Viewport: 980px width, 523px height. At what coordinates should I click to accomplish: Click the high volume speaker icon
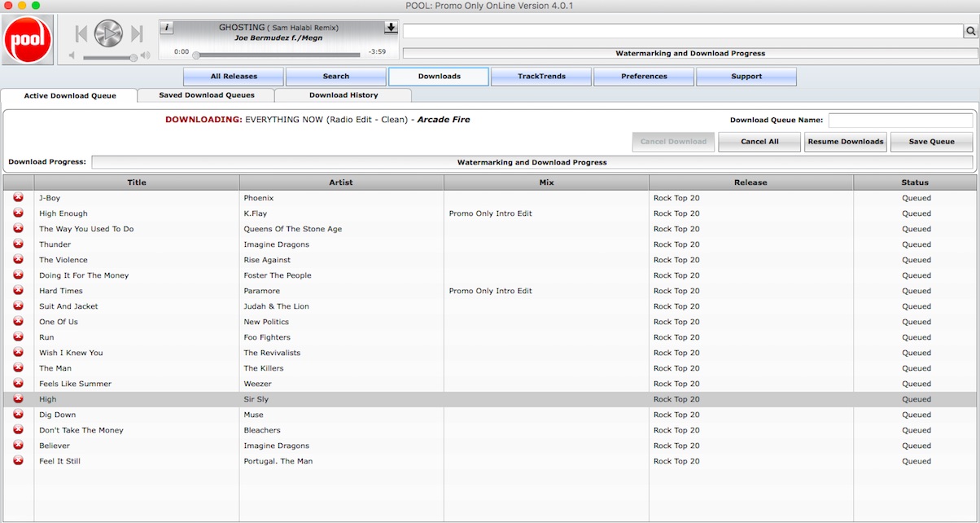pos(145,56)
